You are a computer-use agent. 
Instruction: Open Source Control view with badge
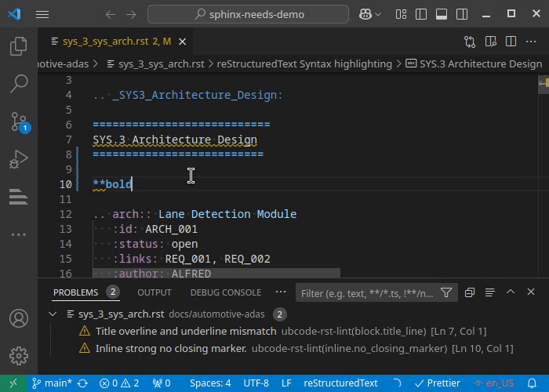click(18, 122)
